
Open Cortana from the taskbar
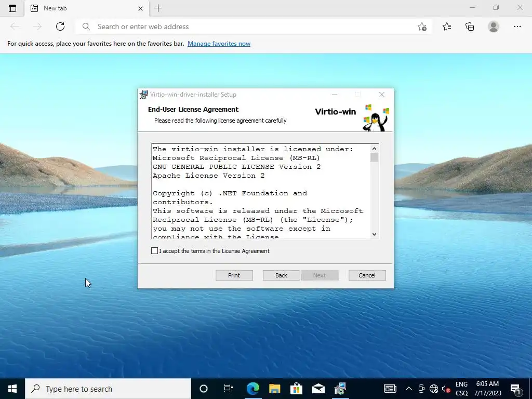(x=204, y=389)
